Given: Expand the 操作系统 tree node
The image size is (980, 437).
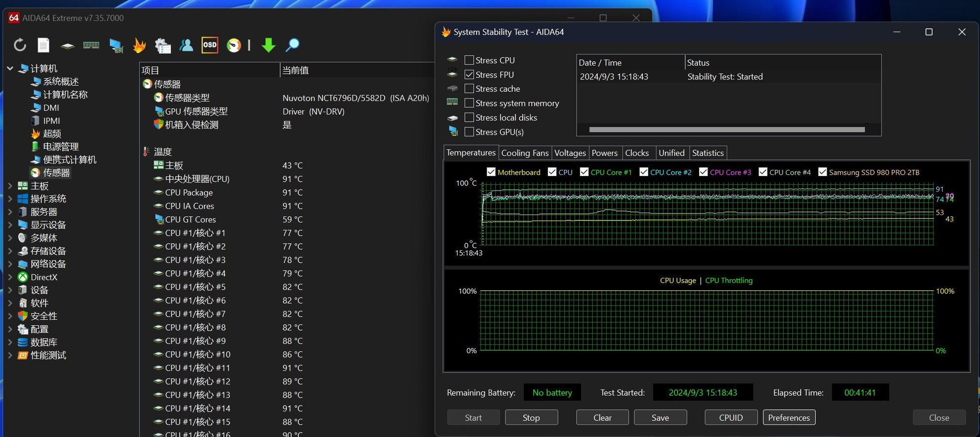Looking at the screenshot, I should pyautogui.click(x=10, y=199).
